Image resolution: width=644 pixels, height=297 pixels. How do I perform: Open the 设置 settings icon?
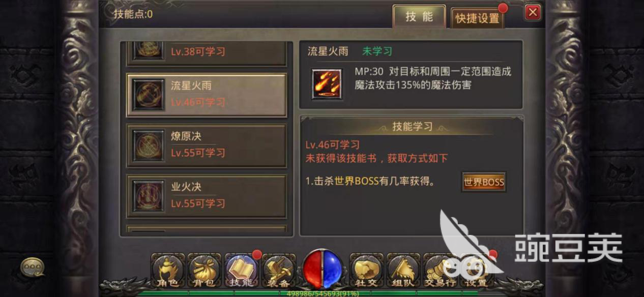(476, 270)
